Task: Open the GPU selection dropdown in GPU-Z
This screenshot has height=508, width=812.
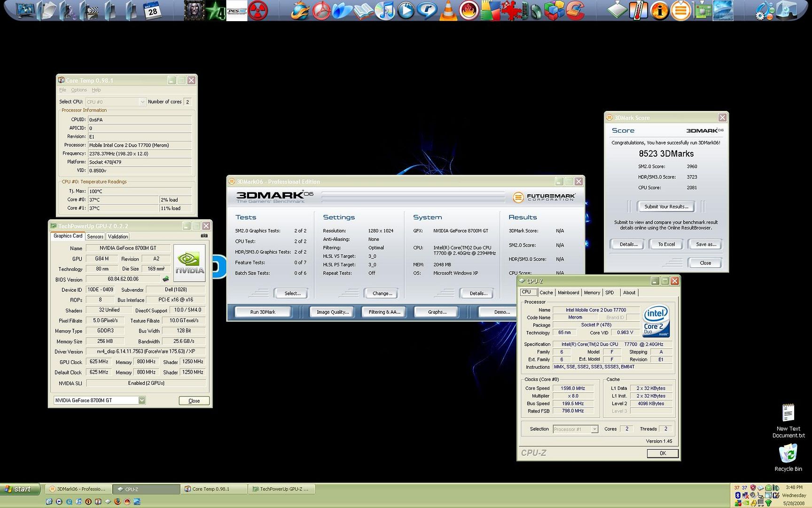Action: 142,400
